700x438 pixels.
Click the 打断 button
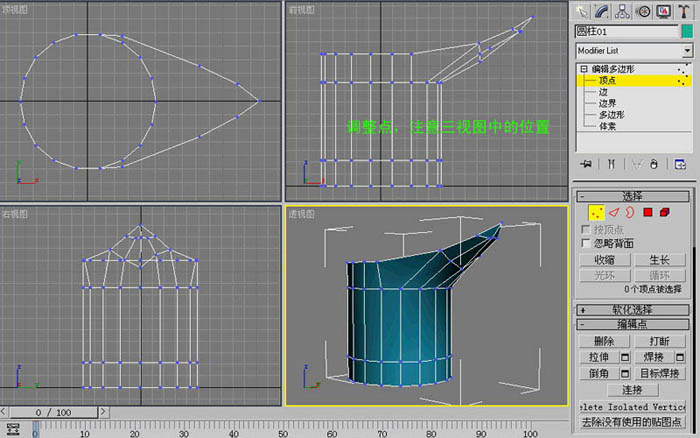[660, 341]
